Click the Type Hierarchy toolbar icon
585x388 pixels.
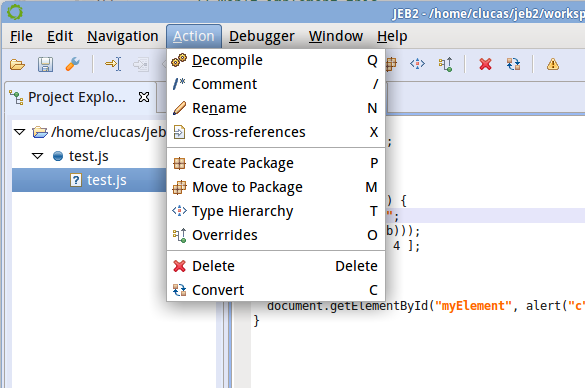[x=417, y=64]
